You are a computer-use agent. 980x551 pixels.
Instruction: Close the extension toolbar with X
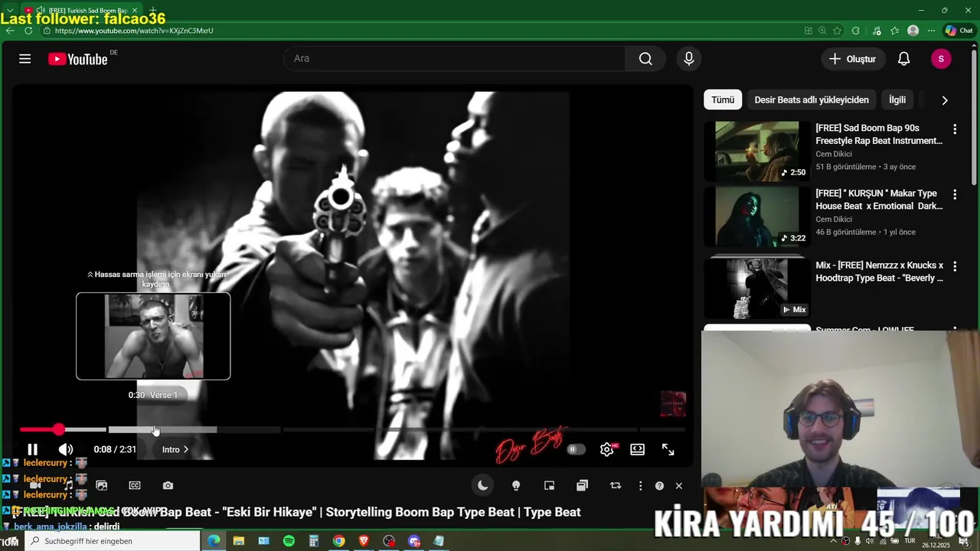[678, 485]
